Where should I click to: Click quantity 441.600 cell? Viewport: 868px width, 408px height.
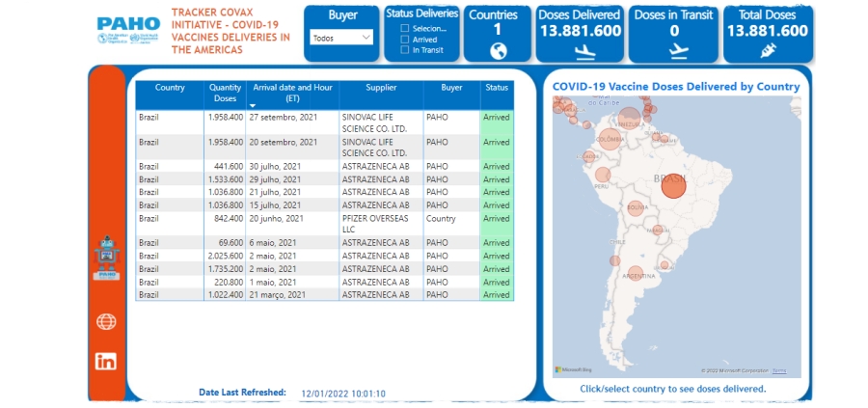(x=225, y=166)
